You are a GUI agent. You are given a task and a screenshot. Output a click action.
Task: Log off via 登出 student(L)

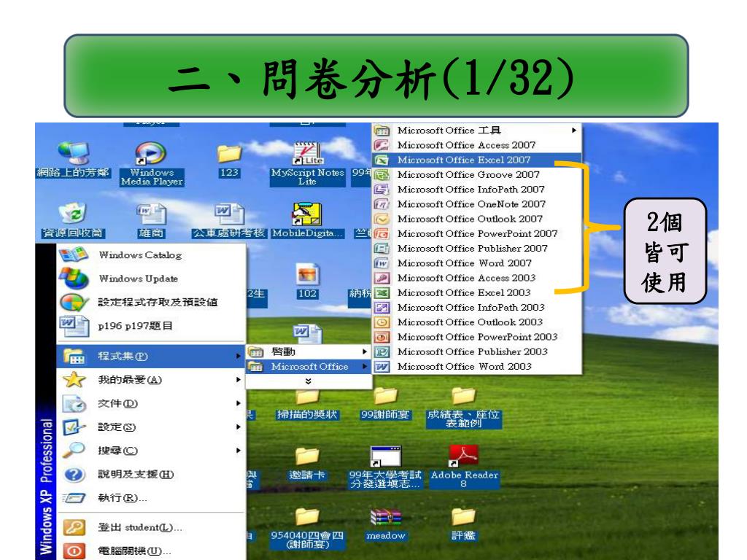point(151,527)
